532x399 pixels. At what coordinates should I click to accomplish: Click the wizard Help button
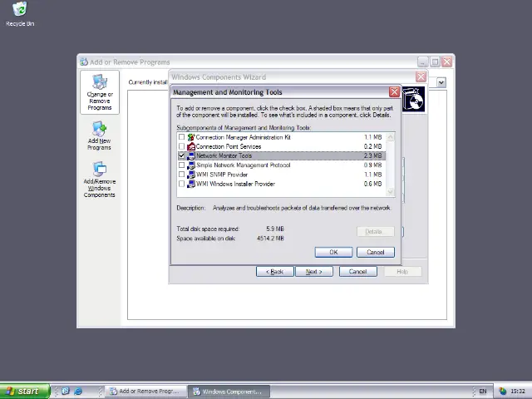pos(402,272)
